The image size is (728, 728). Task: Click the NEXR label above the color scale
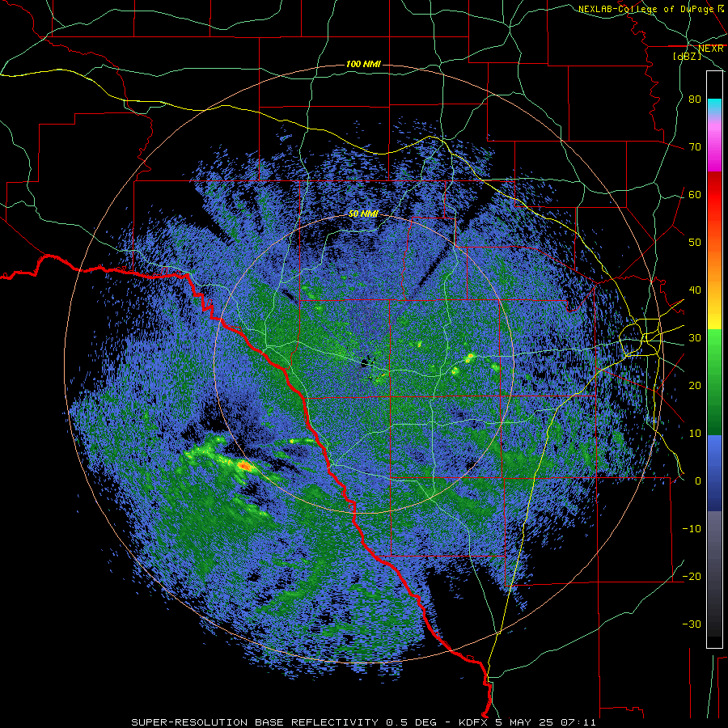pyautogui.click(x=711, y=49)
